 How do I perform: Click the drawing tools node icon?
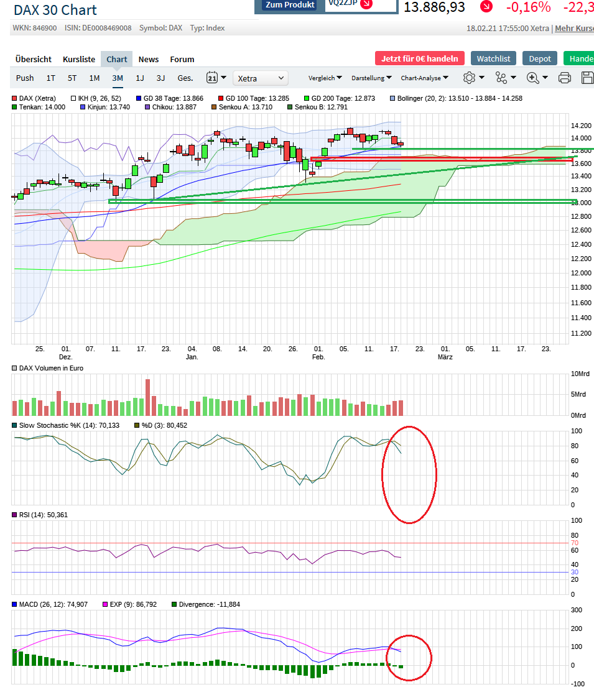tap(501, 78)
